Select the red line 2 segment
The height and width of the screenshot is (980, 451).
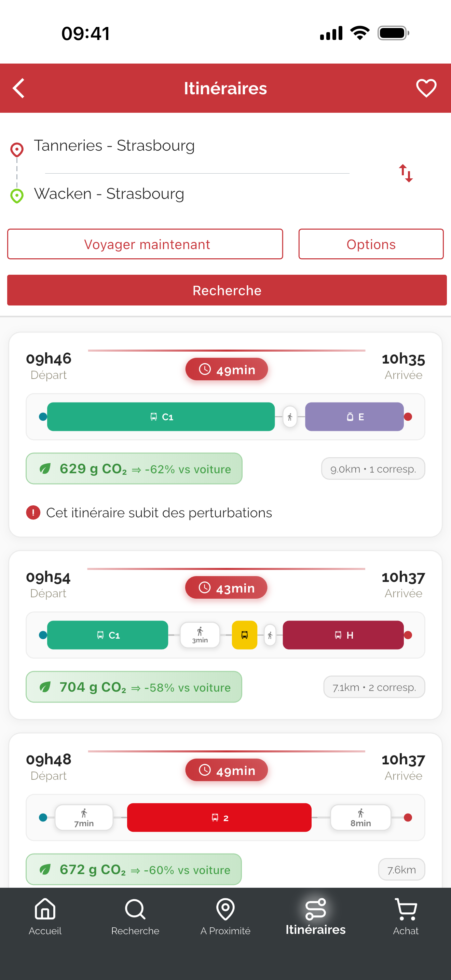point(219,817)
